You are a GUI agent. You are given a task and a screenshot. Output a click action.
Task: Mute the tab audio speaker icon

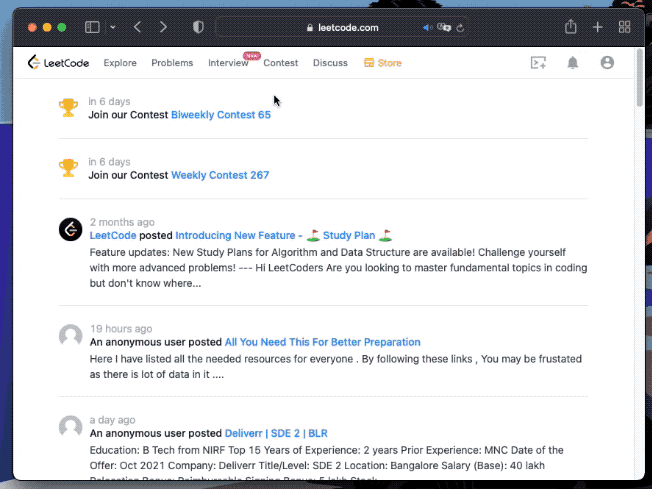tap(427, 28)
